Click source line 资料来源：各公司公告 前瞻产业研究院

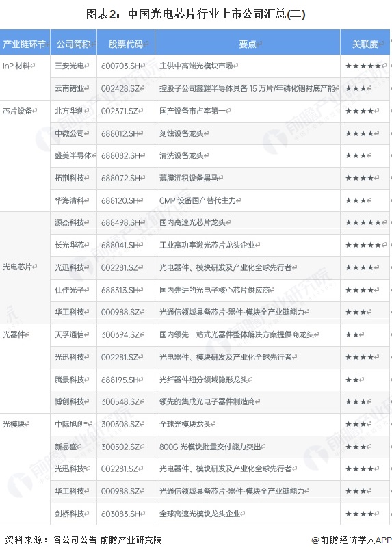click(x=83, y=540)
